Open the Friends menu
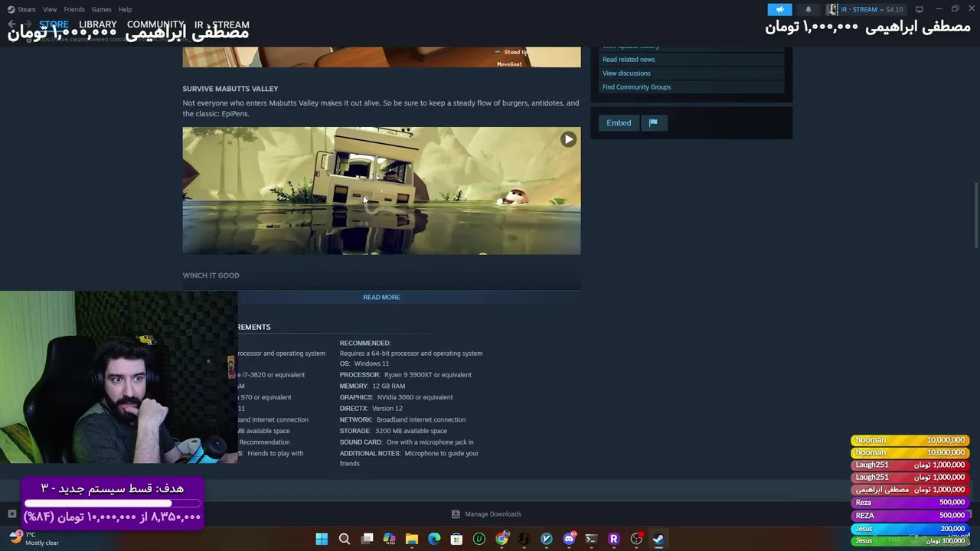Viewport: 980px width, 551px height. pyautogui.click(x=74, y=9)
